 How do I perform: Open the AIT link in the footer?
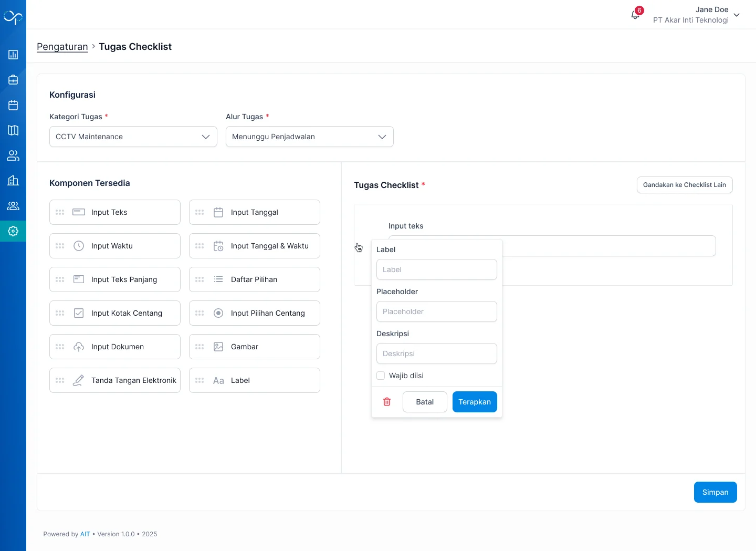click(x=85, y=534)
